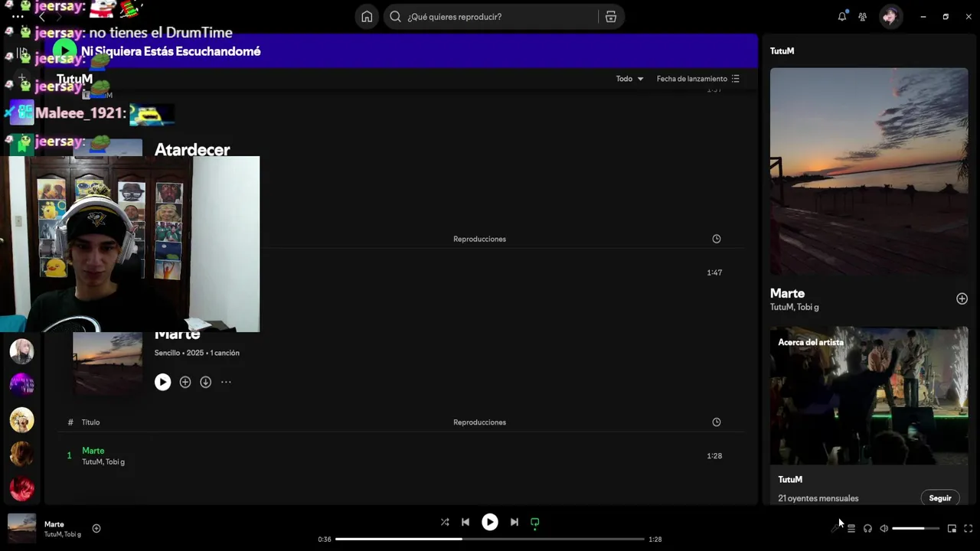Click the 1:47 track duration
The width and height of the screenshot is (980, 551).
click(x=714, y=272)
